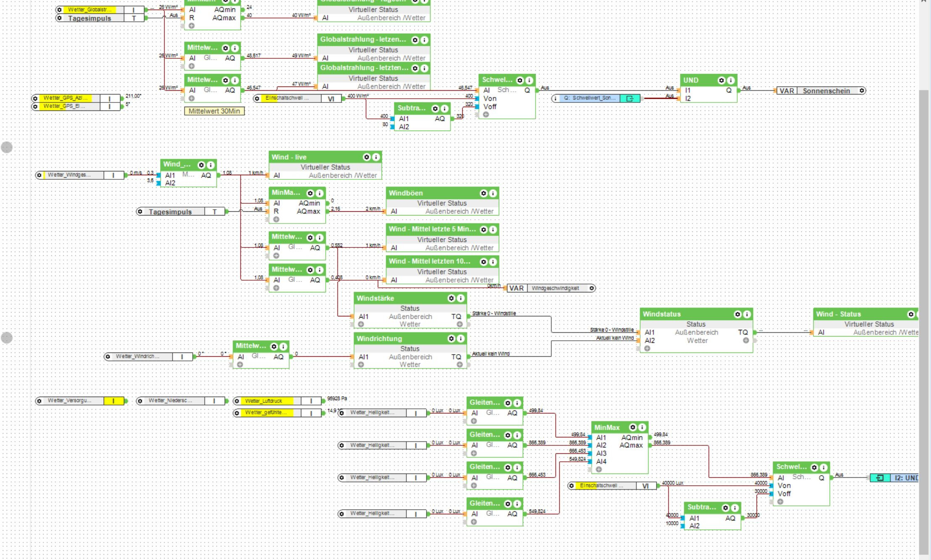Click gear icon on Windstatus block

point(737,314)
